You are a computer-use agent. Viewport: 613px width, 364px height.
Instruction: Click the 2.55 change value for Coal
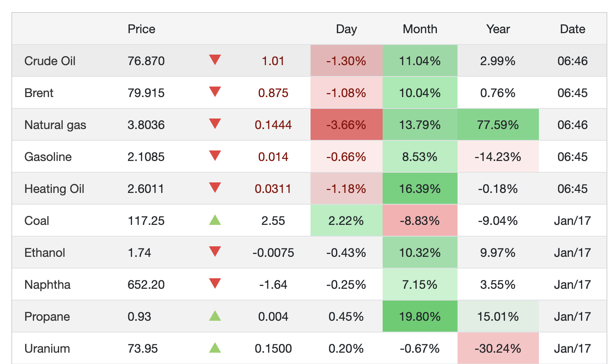273,221
